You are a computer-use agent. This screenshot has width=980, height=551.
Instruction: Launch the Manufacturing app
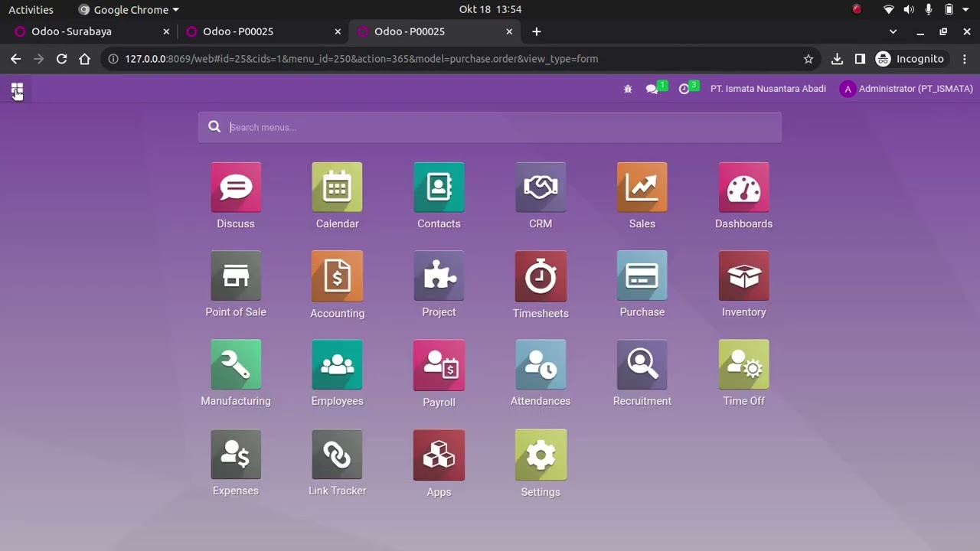[x=236, y=373]
